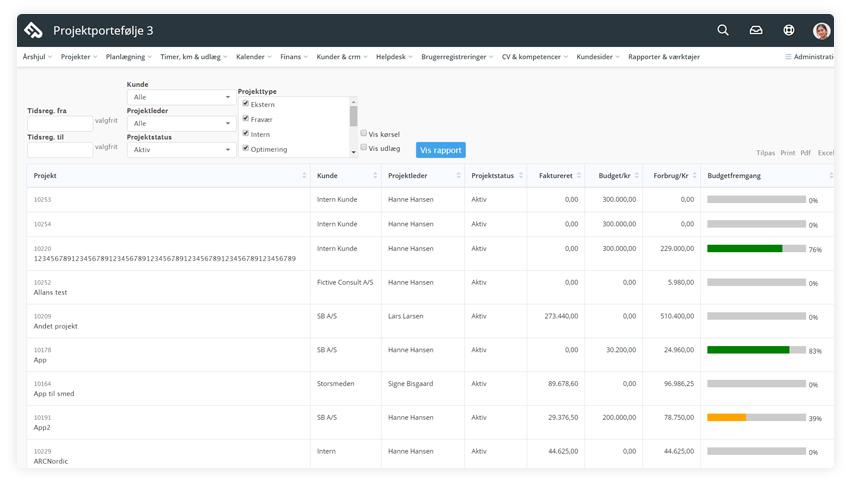This screenshot has height=482, width=850.
Task: Click the Excel export link
Action: click(826, 153)
